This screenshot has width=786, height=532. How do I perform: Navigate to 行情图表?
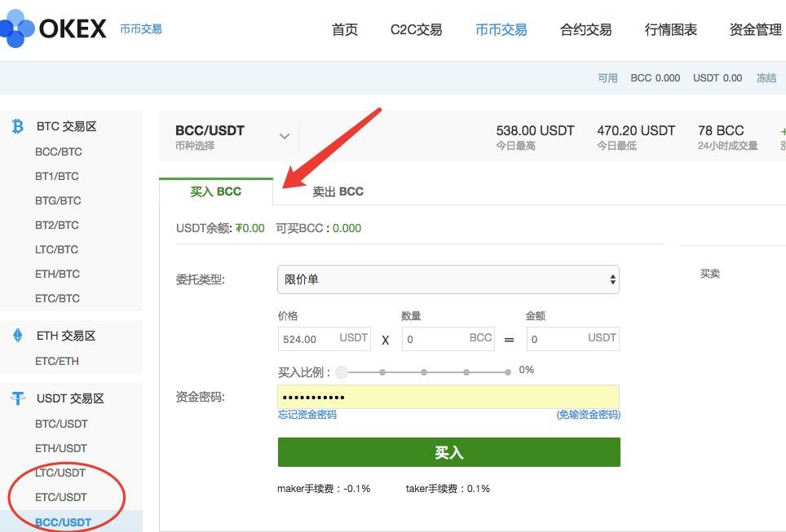point(669,29)
